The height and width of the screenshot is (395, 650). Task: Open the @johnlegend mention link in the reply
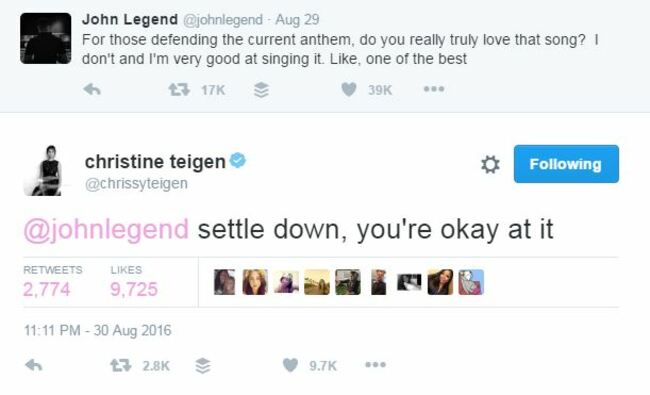point(106,230)
